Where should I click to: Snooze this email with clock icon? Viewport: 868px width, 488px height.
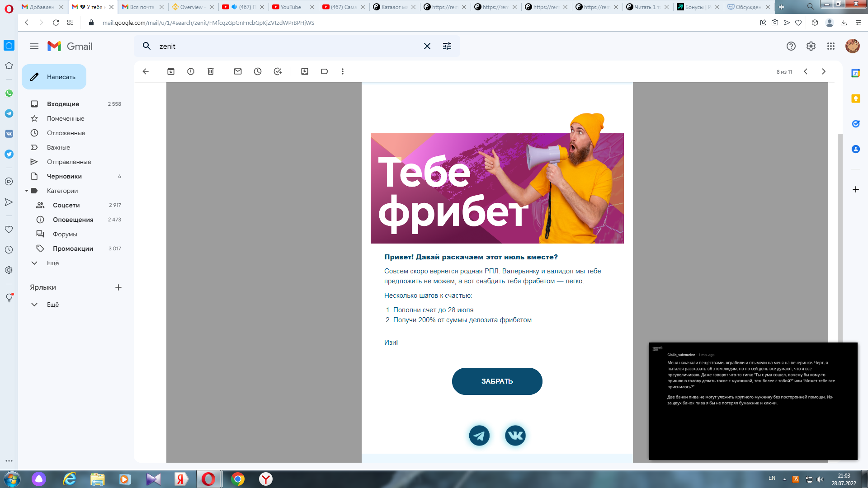click(258, 71)
